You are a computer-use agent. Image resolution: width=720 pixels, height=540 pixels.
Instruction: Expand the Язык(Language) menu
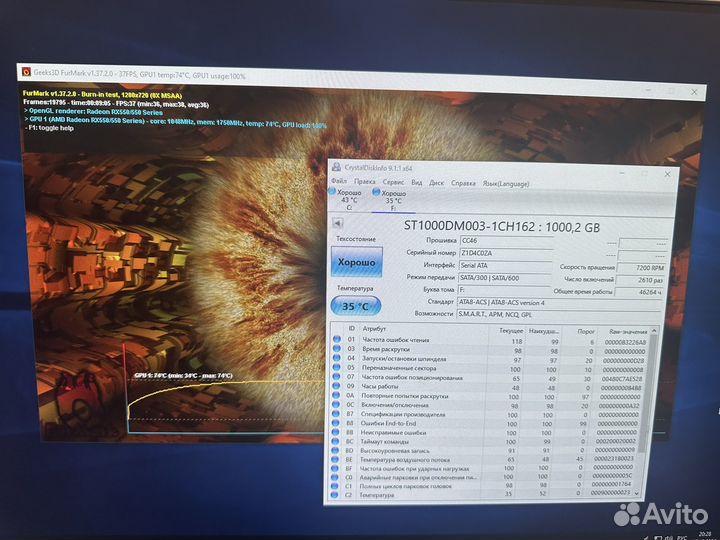pos(504,184)
